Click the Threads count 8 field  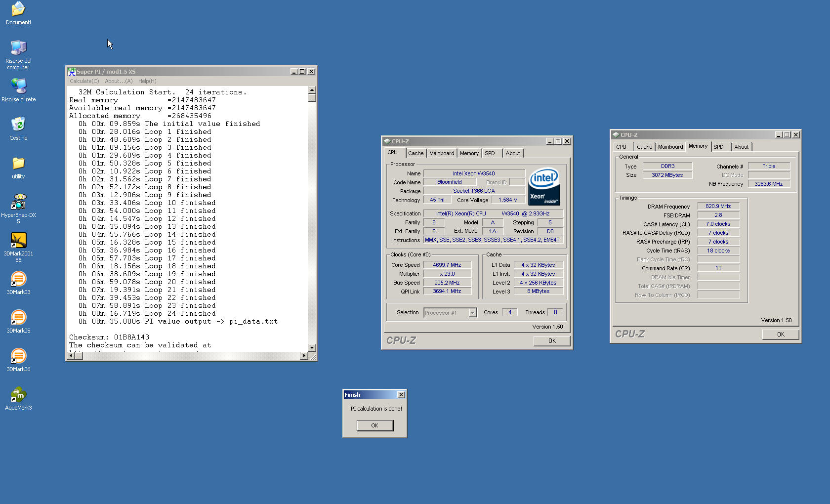(555, 312)
